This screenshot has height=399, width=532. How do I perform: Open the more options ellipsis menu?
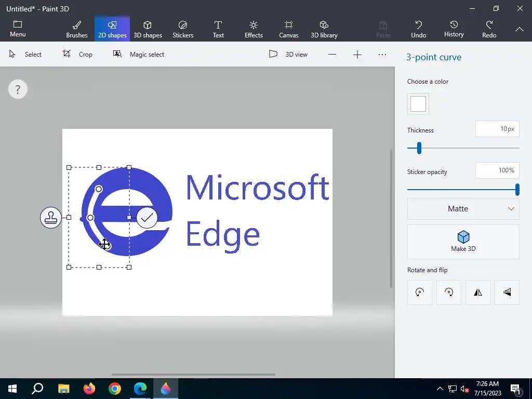tap(382, 55)
